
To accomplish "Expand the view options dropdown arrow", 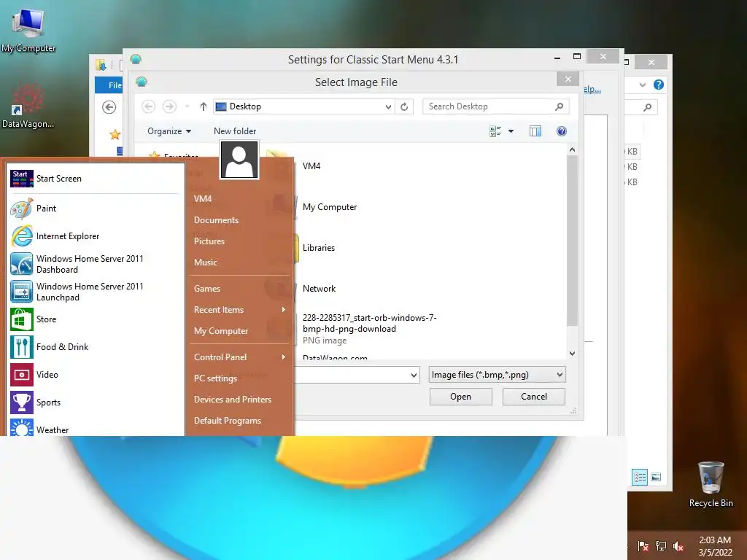I will click(511, 131).
